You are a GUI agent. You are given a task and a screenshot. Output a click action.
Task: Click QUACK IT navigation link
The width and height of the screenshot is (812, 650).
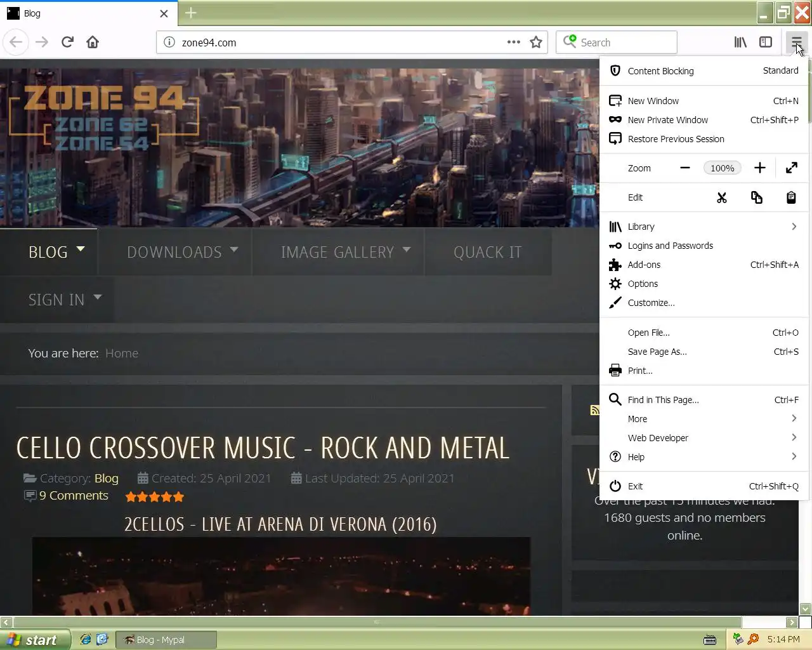point(488,252)
